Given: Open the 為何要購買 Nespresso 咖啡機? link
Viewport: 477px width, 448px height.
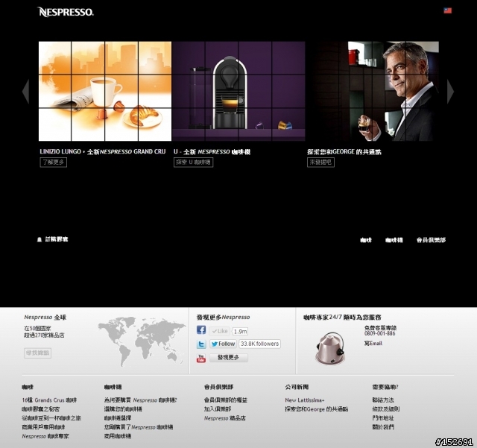Looking at the screenshot, I should pyautogui.click(x=141, y=400).
